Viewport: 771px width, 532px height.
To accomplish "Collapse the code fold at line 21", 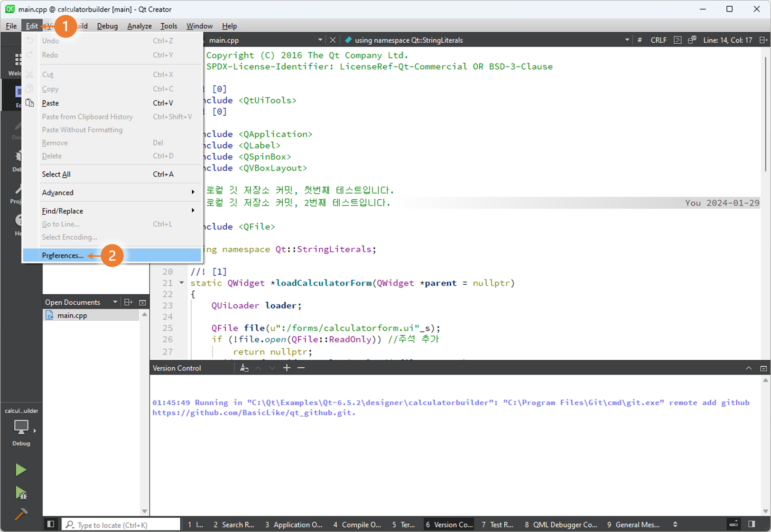I will [x=181, y=283].
